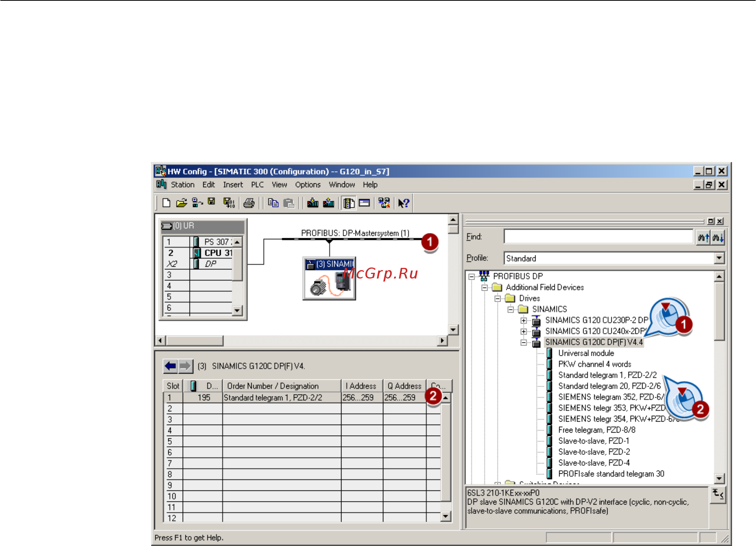The image size is (756, 546).
Task: Click the Slot column header
Action: (x=173, y=386)
